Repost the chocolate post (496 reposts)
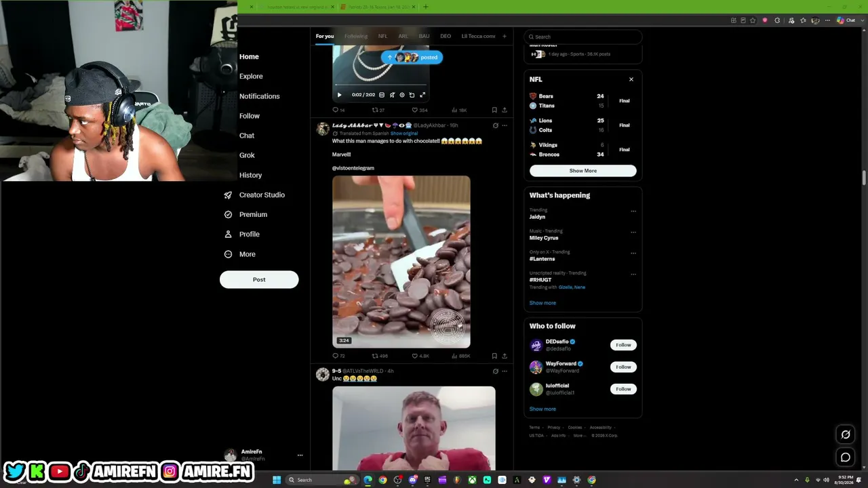The width and height of the screenshot is (868, 488). [380, 356]
